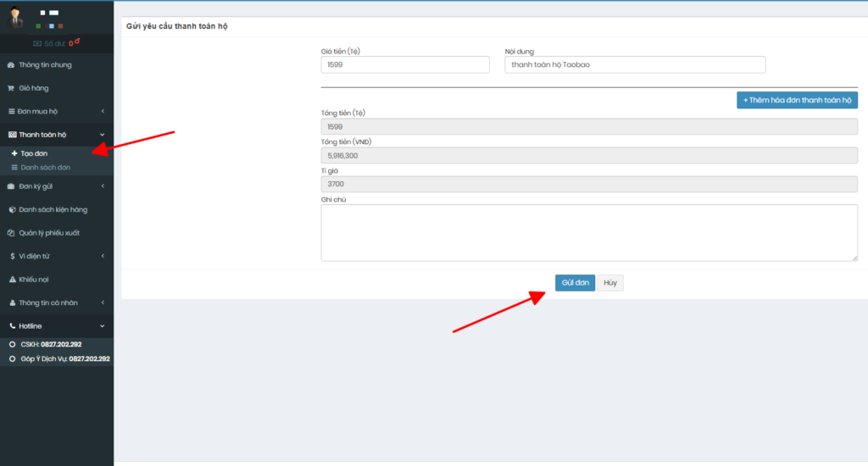The width and height of the screenshot is (868, 466).
Task: Collapse the Hotline section arrow
Action: tap(103, 326)
